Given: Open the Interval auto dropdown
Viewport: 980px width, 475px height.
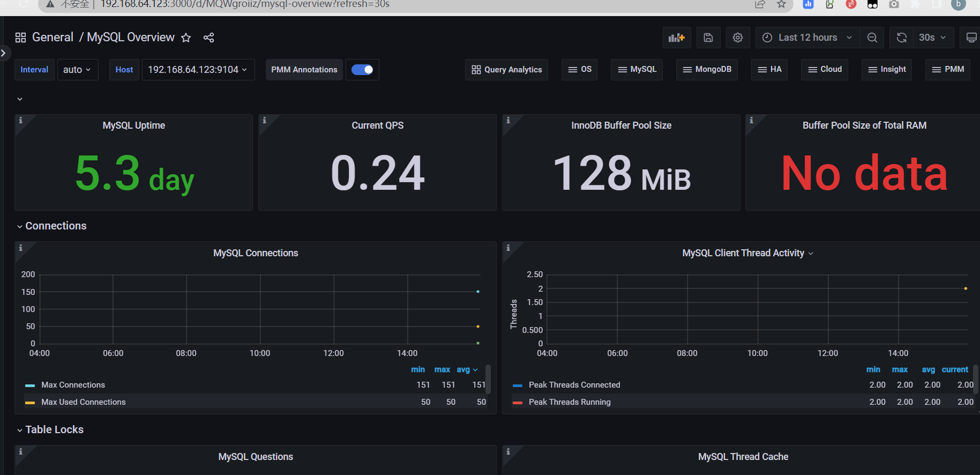Looking at the screenshot, I should coord(78,70).
